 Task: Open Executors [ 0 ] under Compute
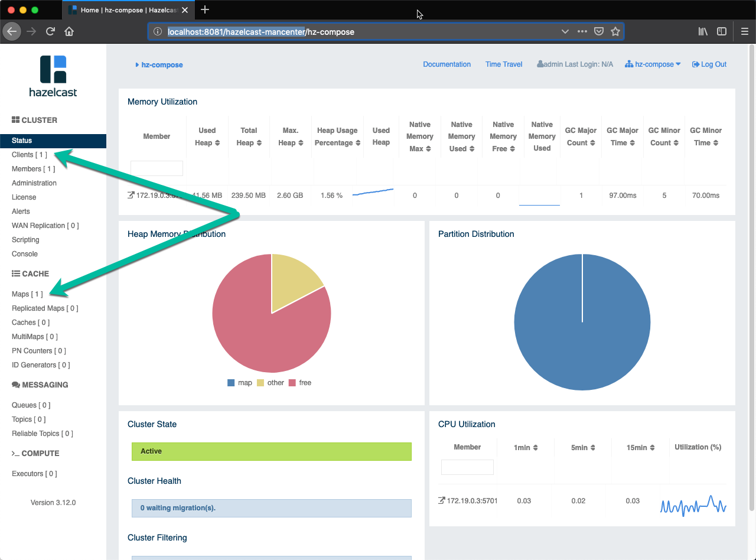click(34, 474)
